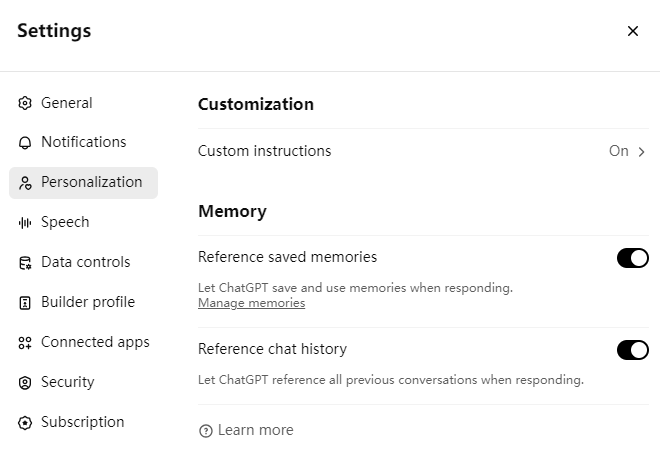Viewport: 660px width, 455px height.
Task: Turn off Reference chat history toggle
Action: click(x=632, y=350)
